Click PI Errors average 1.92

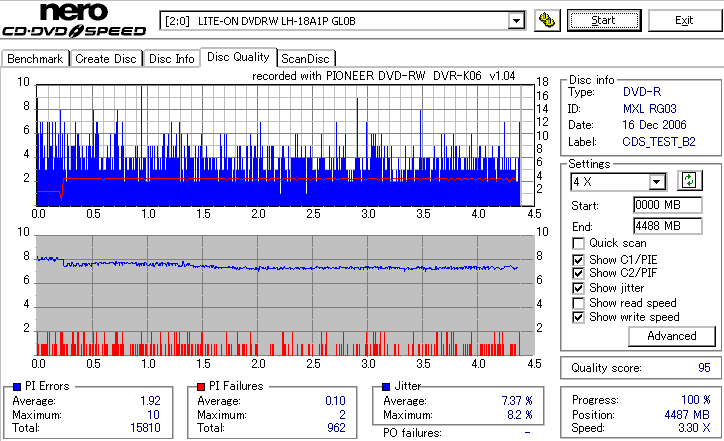point(151,401)
